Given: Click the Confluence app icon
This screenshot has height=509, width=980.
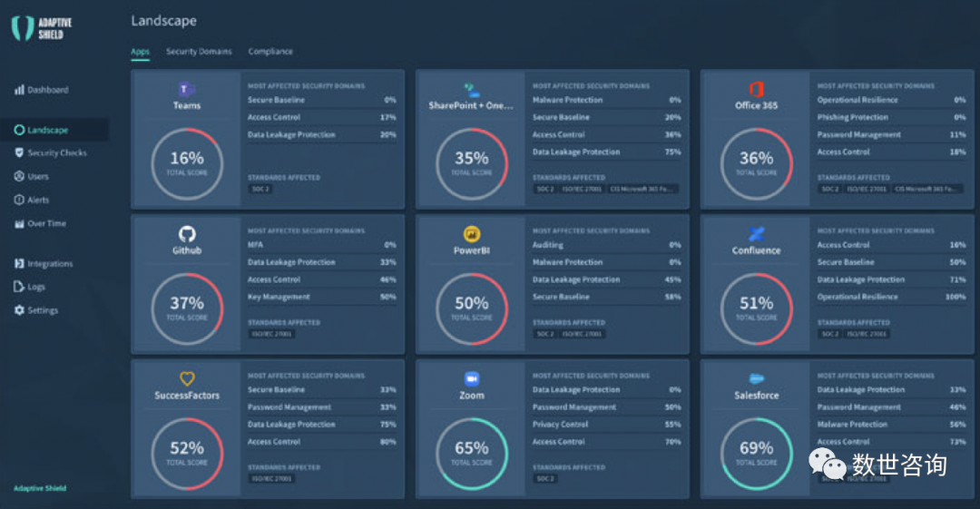Looking at the screenshot, I should [756, 234].
